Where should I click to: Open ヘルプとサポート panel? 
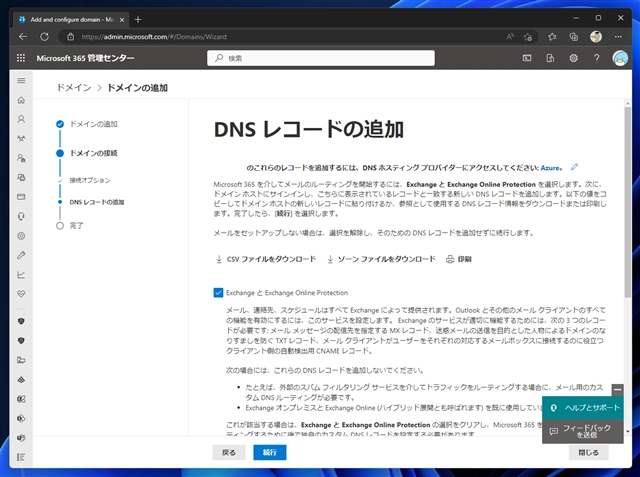(x=582, y=408)
